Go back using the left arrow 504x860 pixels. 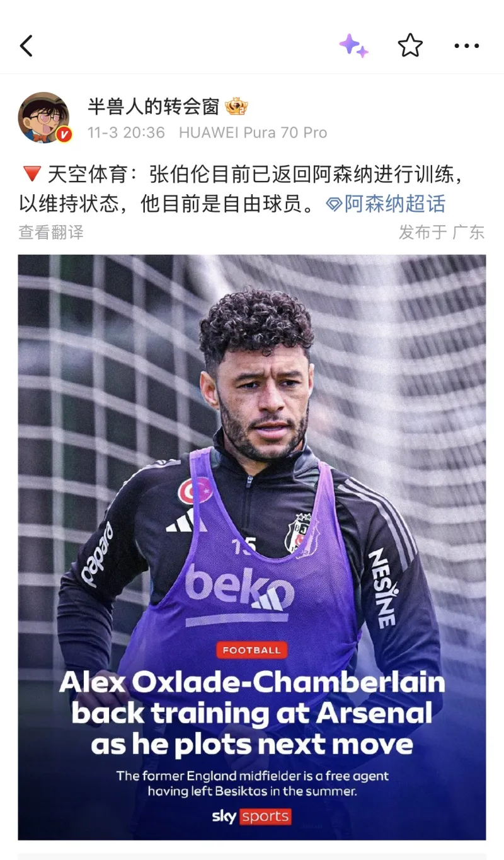click(x=26, y=46)
